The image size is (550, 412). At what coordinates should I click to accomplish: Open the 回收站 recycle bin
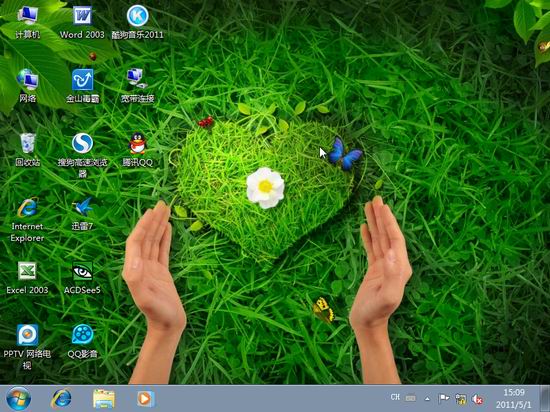click(x=27, y=150)
